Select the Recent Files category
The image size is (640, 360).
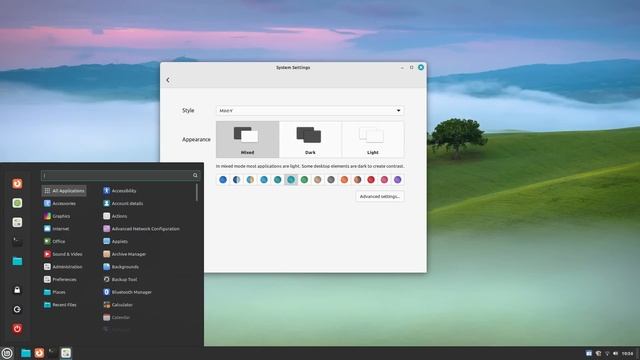pyautogui.click(x=60, y=304)
